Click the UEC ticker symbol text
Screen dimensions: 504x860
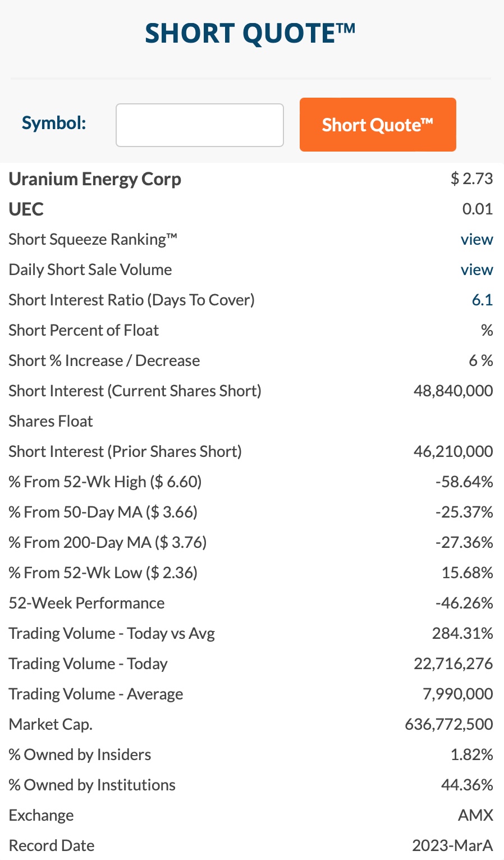pos(26,209)
